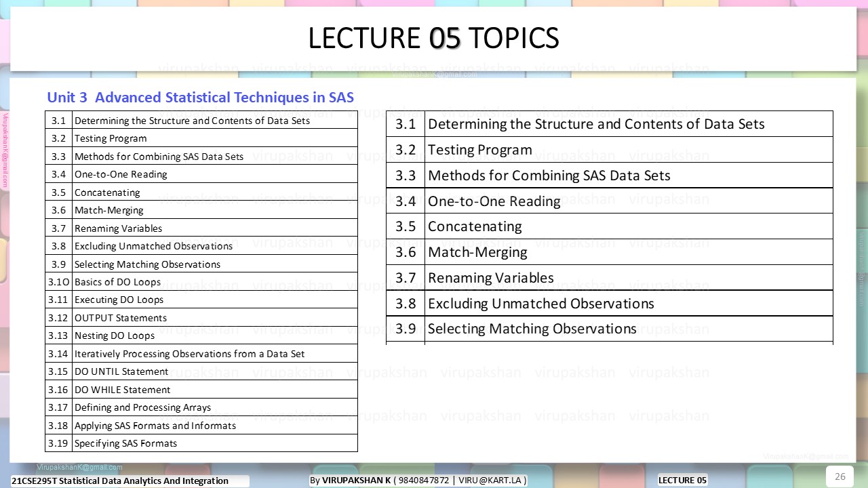The width and height of the screenshot is (868, 488).
Task: Select the 'Basics of DO Loops' row
Action: 201,282
